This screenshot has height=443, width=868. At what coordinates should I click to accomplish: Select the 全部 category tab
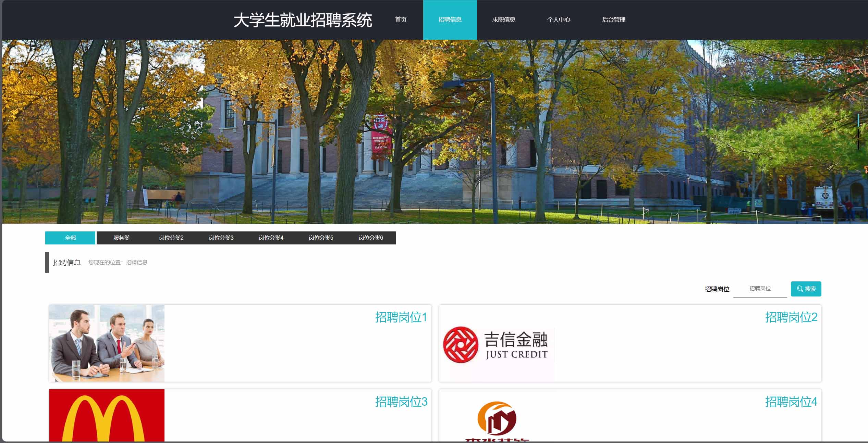click(x=70, y=238)
